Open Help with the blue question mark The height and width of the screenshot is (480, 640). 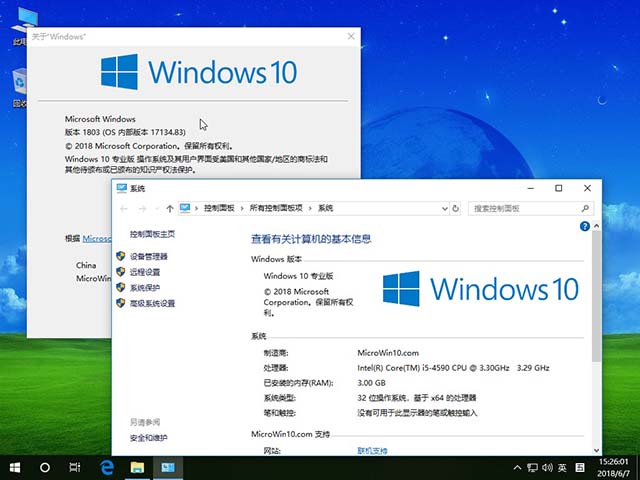click(585, 227)
